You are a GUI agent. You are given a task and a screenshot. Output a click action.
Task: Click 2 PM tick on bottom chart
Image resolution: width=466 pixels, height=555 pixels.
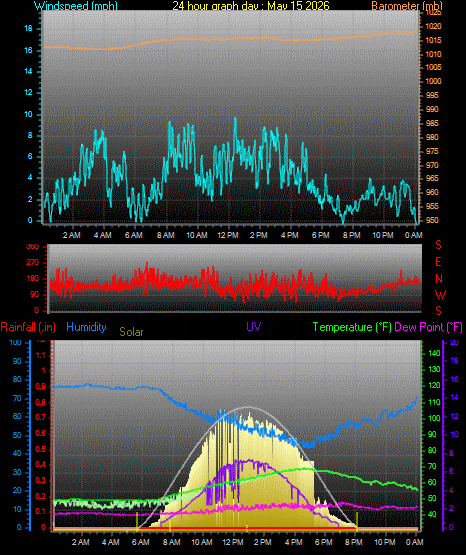tap(263, 542)
